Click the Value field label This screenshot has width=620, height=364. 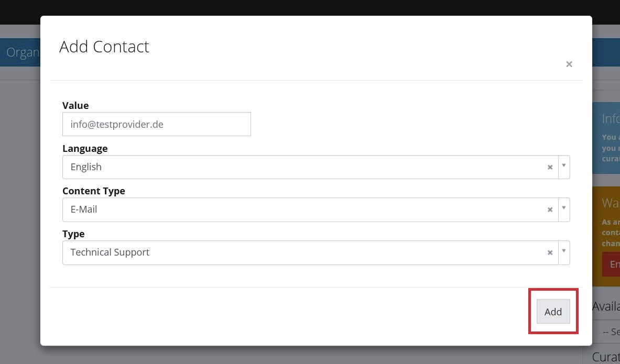75,105
